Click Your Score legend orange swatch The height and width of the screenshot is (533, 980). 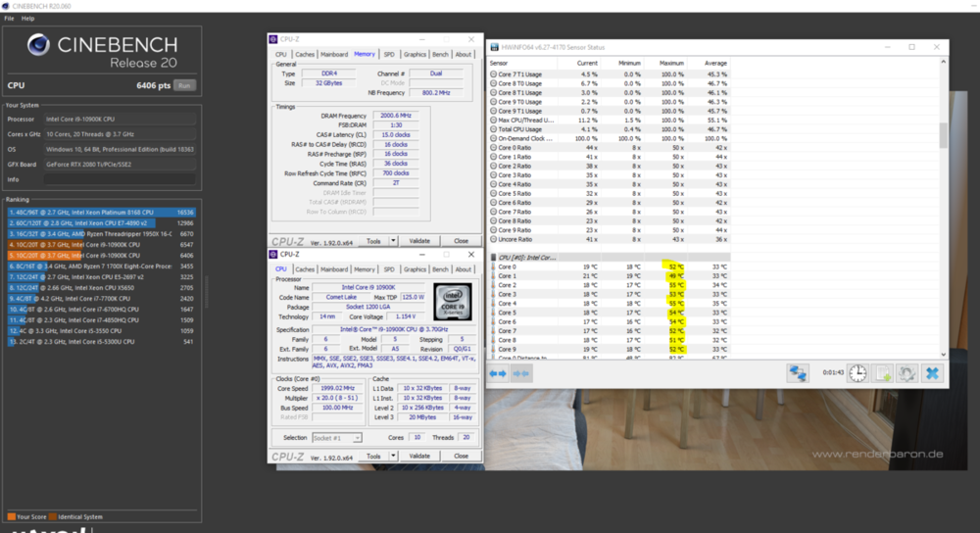(11, 516)
